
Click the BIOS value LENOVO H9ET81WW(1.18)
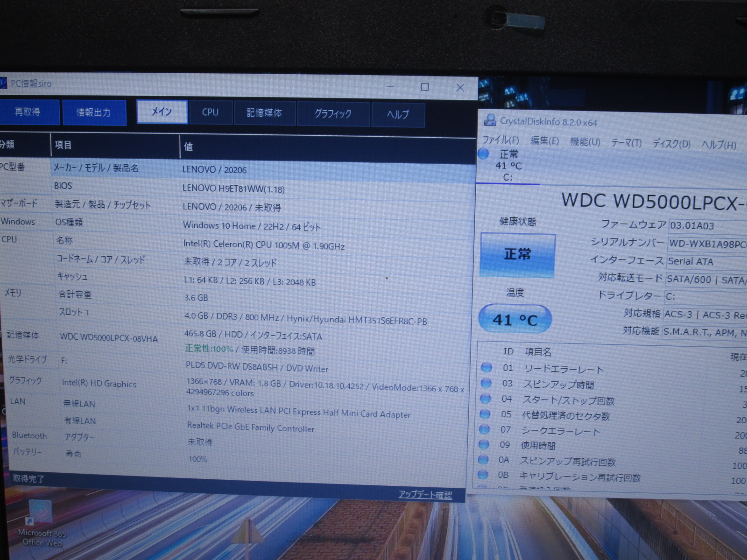(233, 189)
